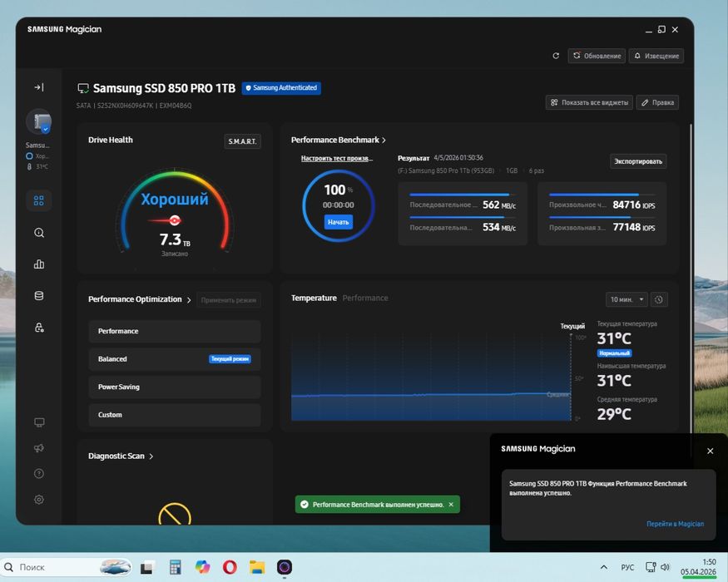
Task: Open Calculator from the taskbar
Action: point(175,567)
